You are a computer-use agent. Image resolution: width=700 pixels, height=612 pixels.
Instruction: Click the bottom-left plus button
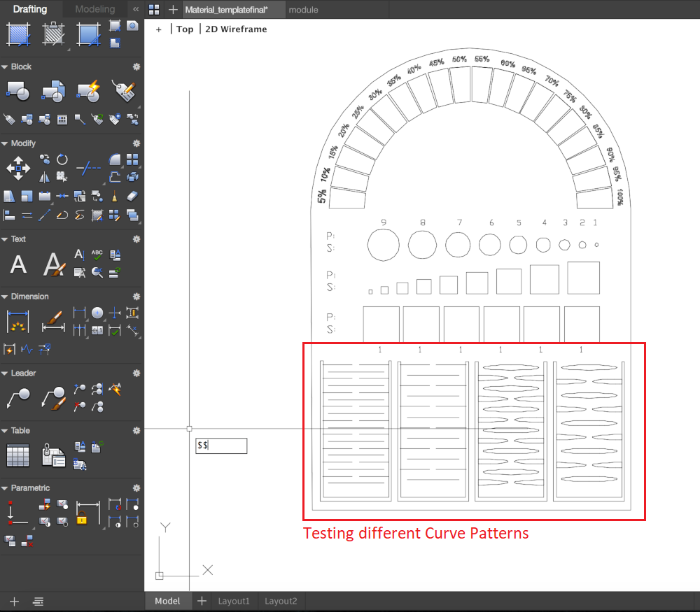point(14,602)
